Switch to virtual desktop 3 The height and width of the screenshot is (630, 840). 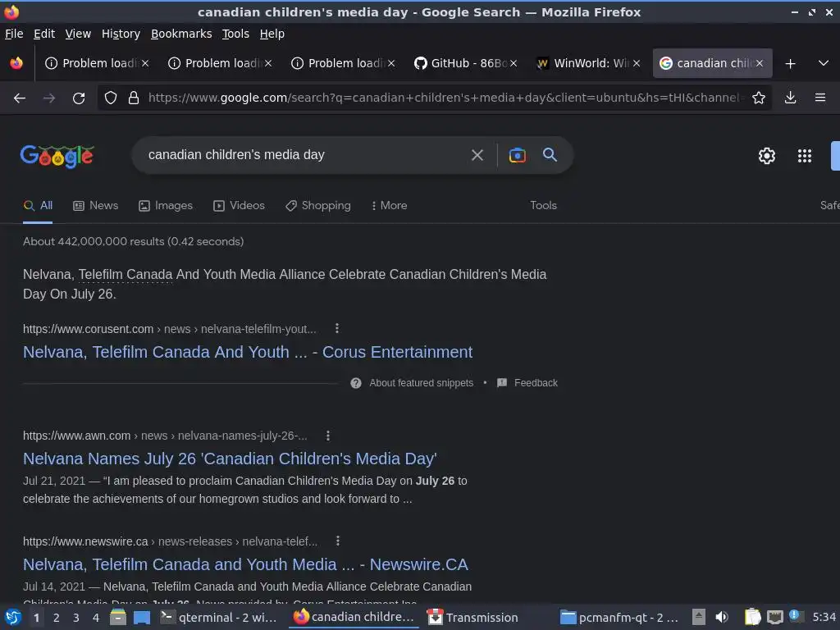click(x=76, y=619)
